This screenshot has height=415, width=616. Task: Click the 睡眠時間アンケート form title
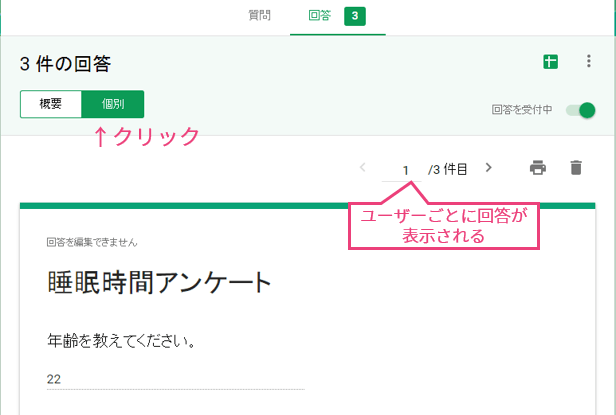pyautogui.click(x=159, y=283)
